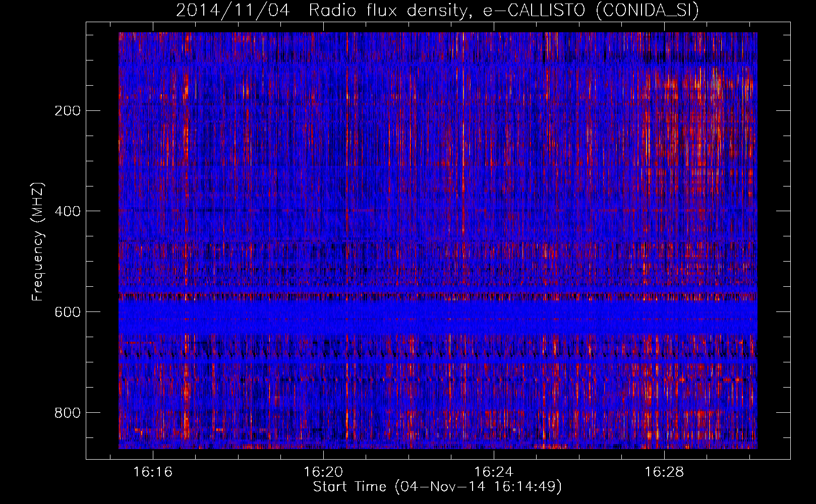
Task: Click the 16:20 time tick label
Action: pyautogui.click(x=323, y=472)
